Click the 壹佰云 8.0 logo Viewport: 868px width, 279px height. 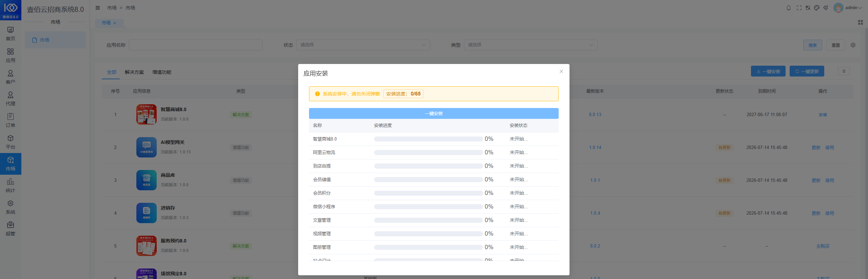click(11, 10)
